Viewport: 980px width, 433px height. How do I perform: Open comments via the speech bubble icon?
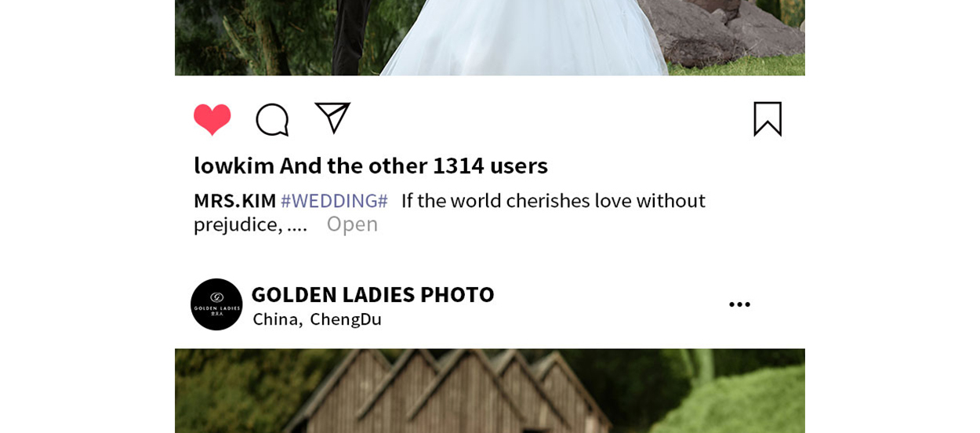coord(272,120)
